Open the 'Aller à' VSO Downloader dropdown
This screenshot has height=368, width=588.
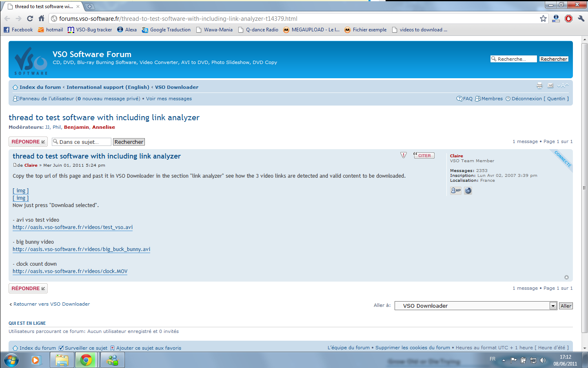pos(476,306)
